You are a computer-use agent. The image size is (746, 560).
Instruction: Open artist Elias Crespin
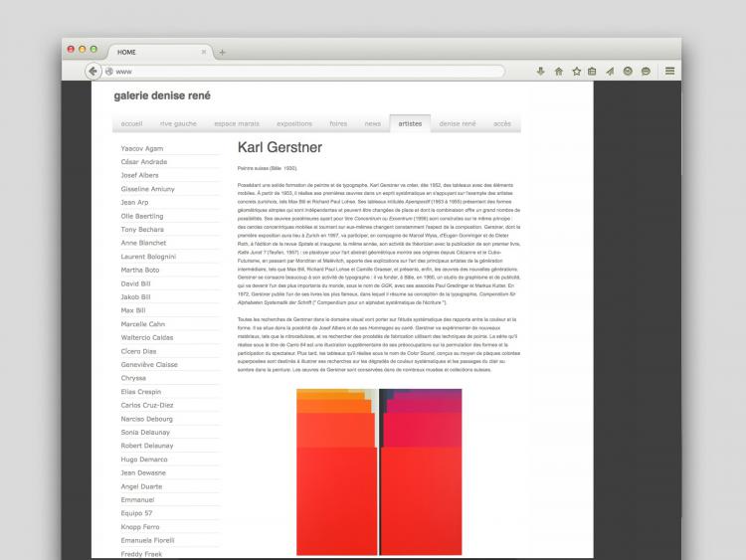tap(141, 392)
